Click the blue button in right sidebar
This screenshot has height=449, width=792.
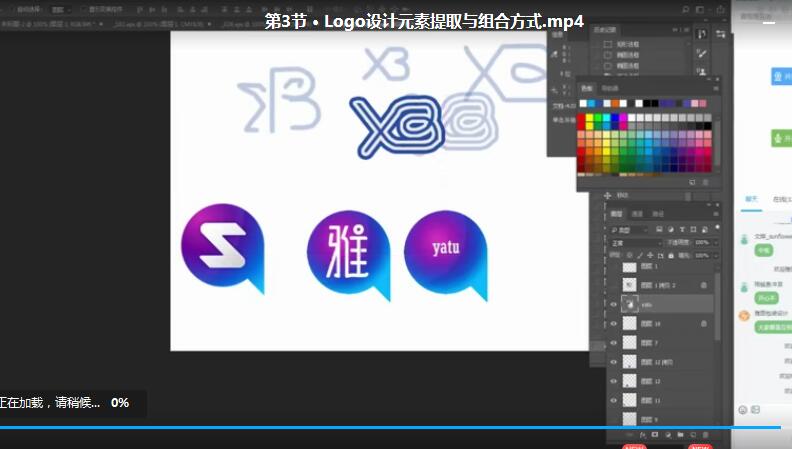776,76
